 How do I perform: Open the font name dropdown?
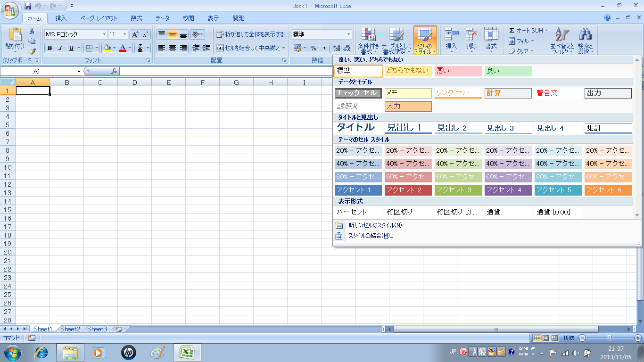(104, 34)
